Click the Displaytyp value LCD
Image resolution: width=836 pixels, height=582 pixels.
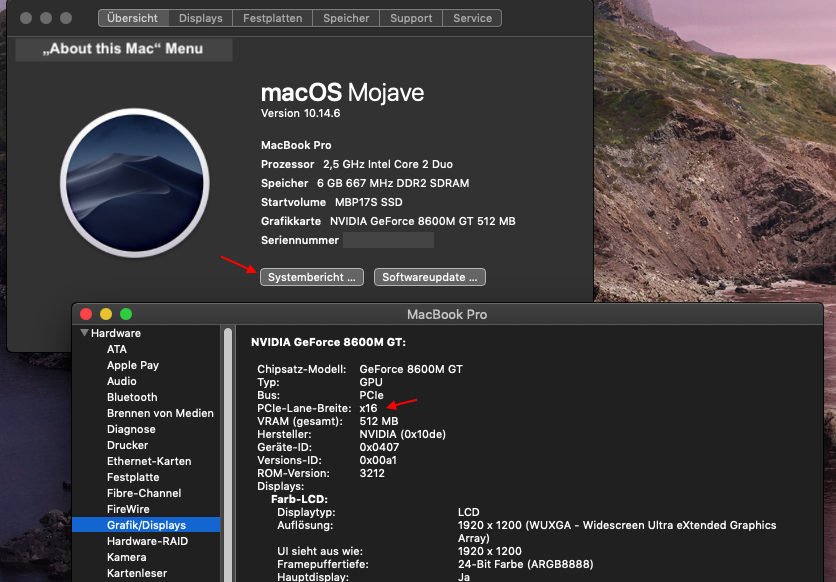pyautogui.click(x=468, y=512)
